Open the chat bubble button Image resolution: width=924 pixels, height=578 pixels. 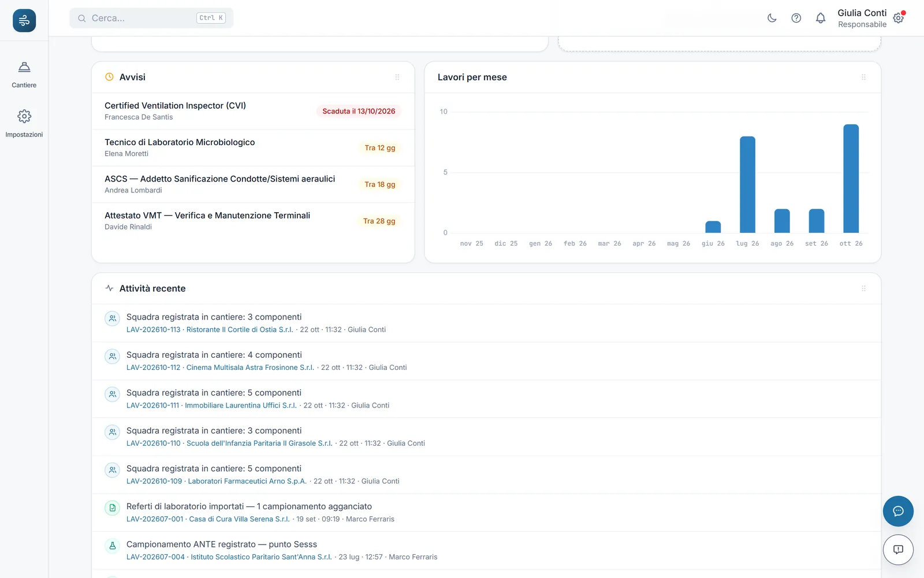click(898, 511)
